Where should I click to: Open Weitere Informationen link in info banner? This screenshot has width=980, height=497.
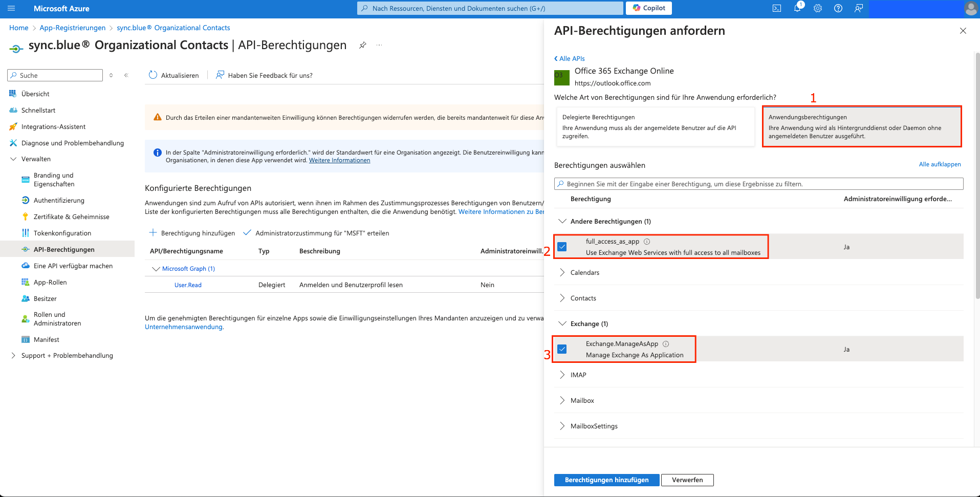pyautogui.click(x=339, y=160)
